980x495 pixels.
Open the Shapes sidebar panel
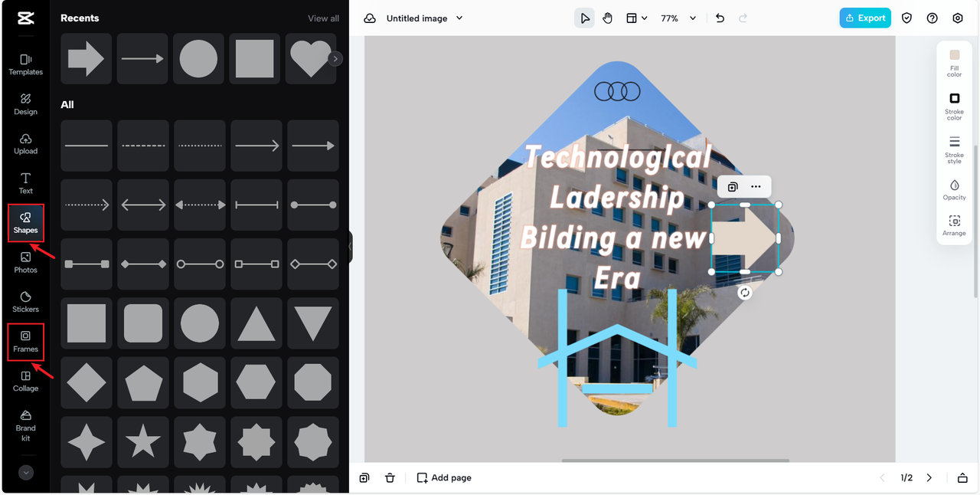(25, 223)
